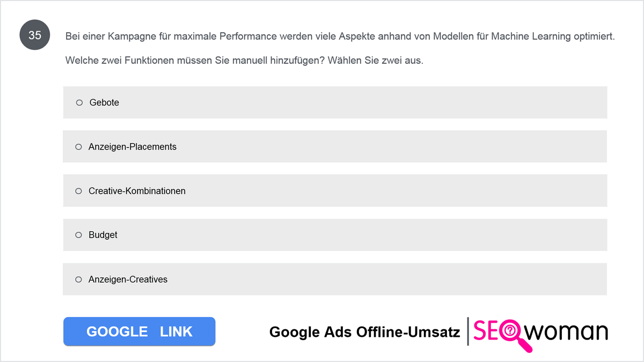Click the vertical divider beside the SEOwoman logo
Image resolution: width=644 pixels, height=362 pixels.
tap(468, 331)
